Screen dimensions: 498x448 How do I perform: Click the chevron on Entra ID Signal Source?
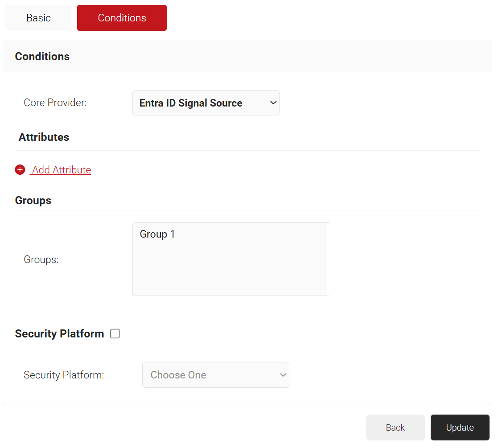pos(273,103)
